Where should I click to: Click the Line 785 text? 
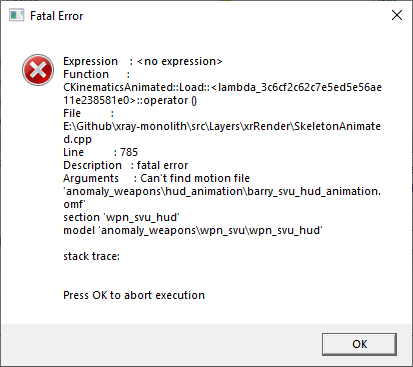pyautogui.click(x=100, y=152)
